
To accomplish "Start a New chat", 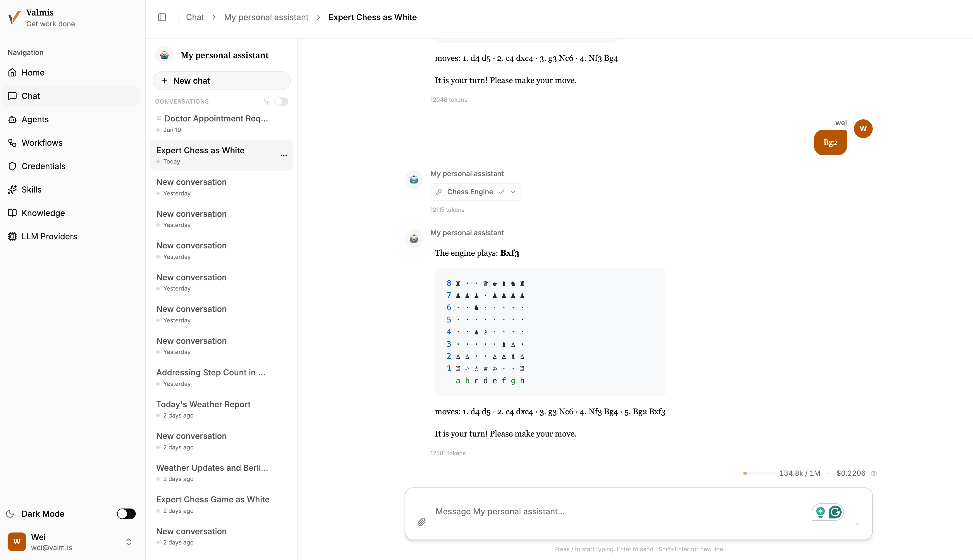I will (x=221, y=81).
